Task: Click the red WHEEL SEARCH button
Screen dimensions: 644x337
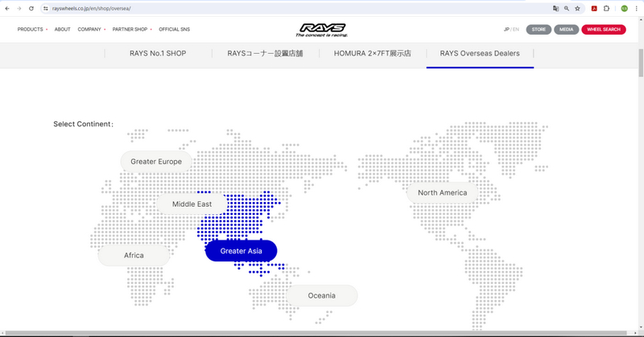Action: (x=603, y=30)
